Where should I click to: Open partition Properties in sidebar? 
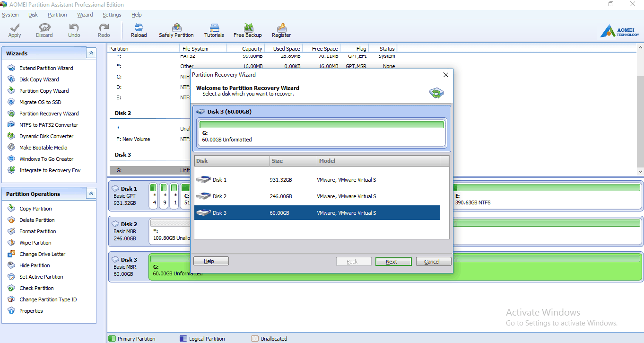click(31, 311)
